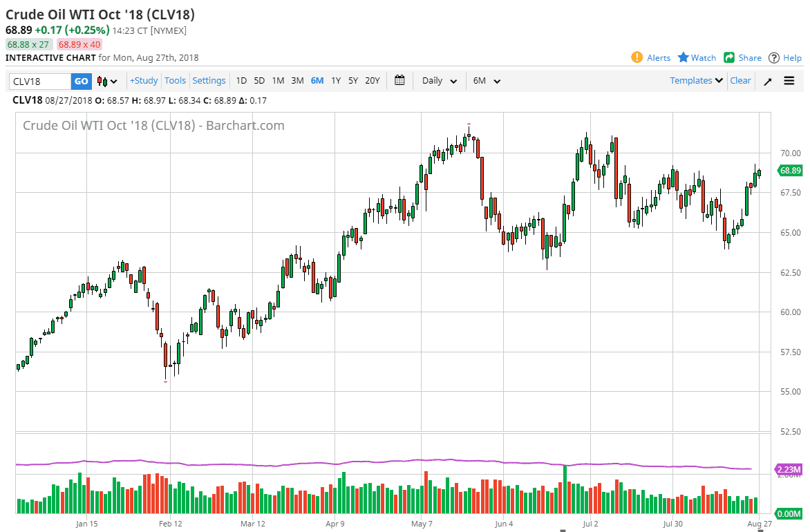810x532 pixels.
Task: Open the Help icon
Action: pos(773,57)
